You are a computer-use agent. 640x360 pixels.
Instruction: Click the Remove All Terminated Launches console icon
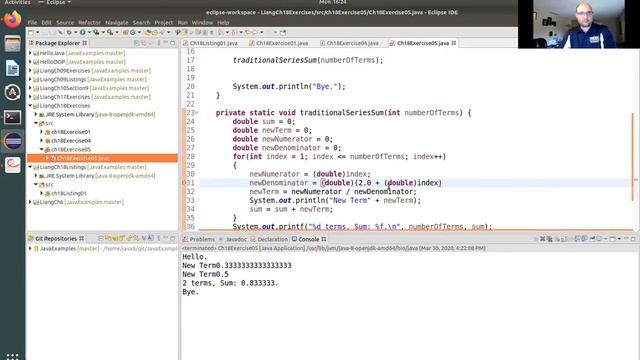[549, 239]
